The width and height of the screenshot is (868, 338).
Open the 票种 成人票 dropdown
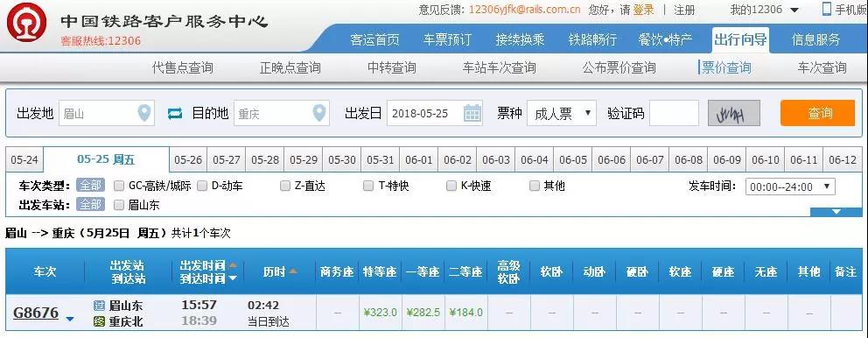pyautogui.click(x=562, y=114)
